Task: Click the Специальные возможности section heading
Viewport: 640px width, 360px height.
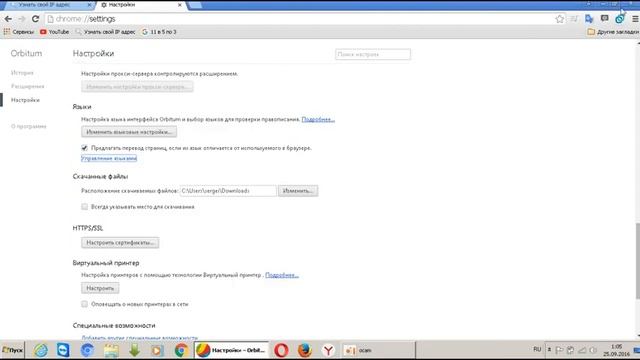Action: tap(114, 325)
